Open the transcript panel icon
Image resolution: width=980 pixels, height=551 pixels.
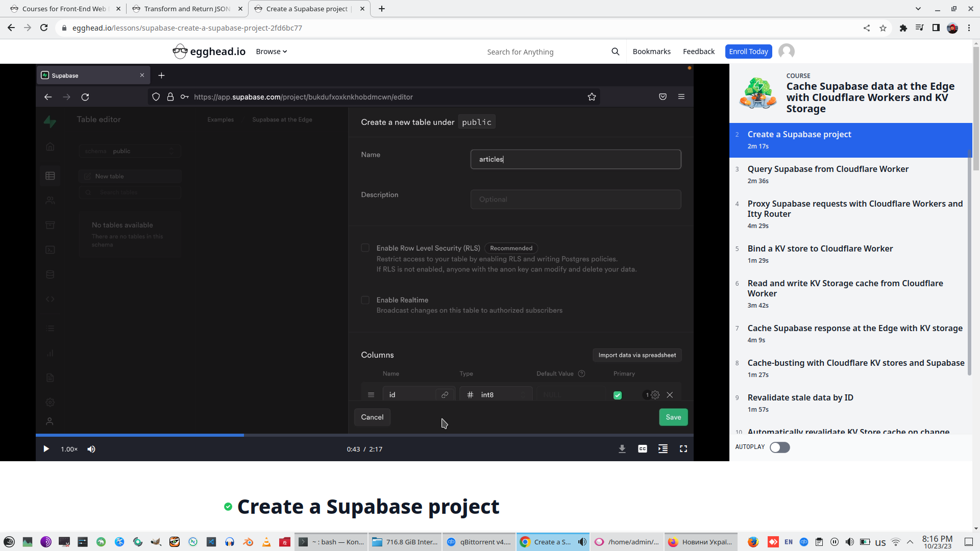click(x=663, y=449)
